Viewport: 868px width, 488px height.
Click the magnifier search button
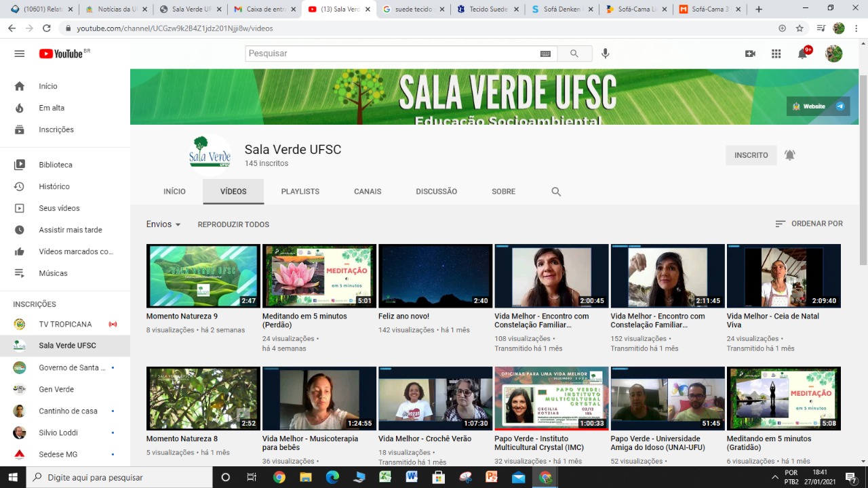tap(574, 54)
